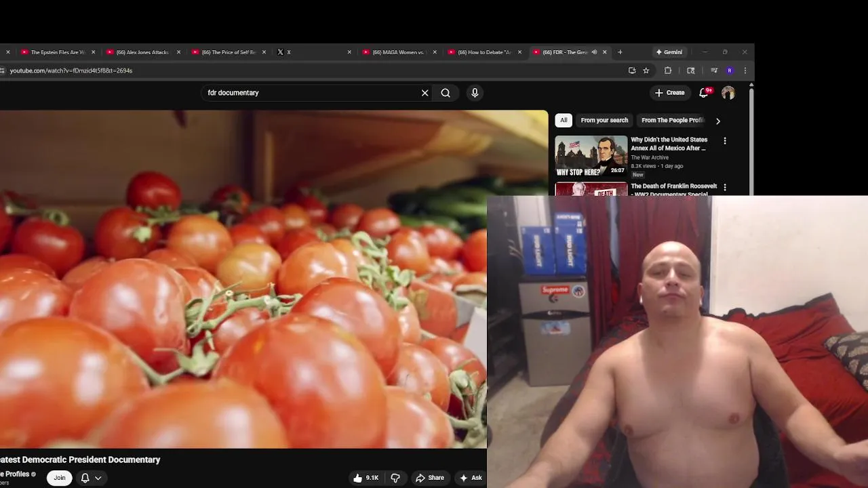This screenshot has height=488, width=868.
Task: Open 'The Death of Franklin Roosevelt' video title
Action: coord(673,189)
